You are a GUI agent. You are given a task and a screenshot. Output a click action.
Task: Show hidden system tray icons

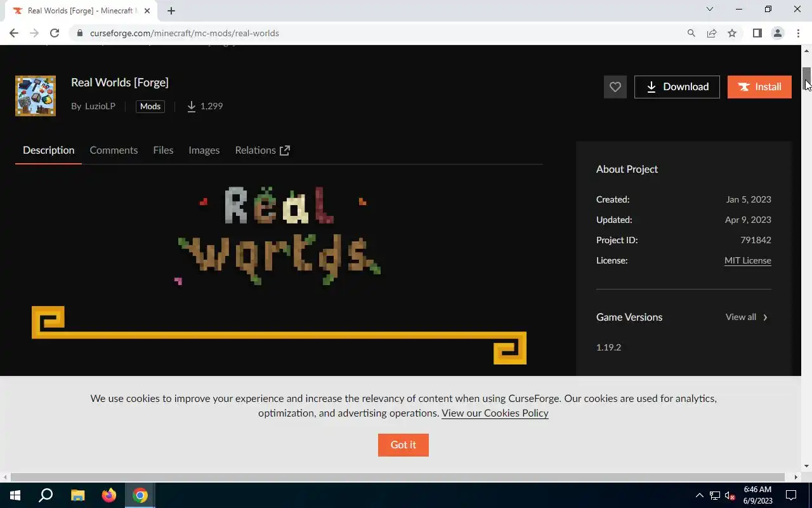point(700,495)
